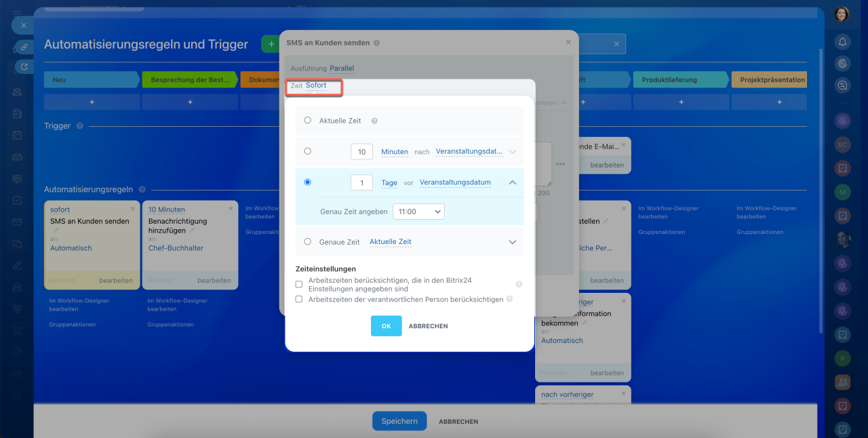Click the Speichern button
This screenshot has width=868, height=438.
[x=399, y=421]
